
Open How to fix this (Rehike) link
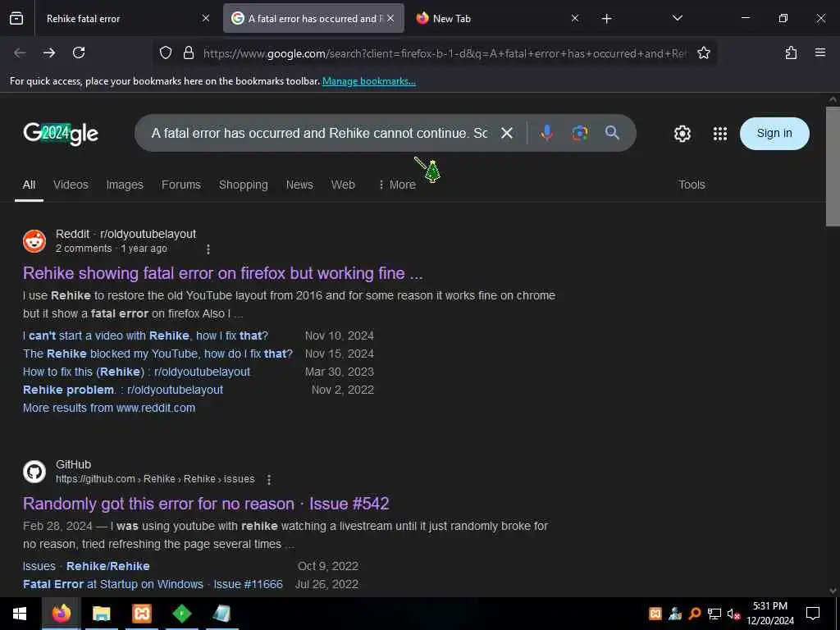tap(137, 372)
